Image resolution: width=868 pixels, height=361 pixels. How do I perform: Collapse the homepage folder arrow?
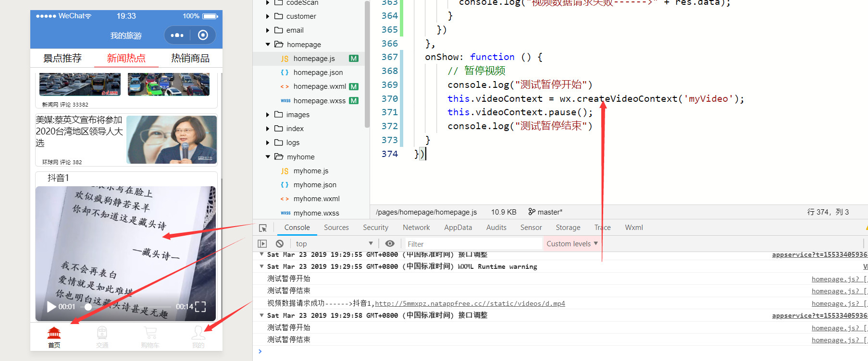[x=268, y=44]
